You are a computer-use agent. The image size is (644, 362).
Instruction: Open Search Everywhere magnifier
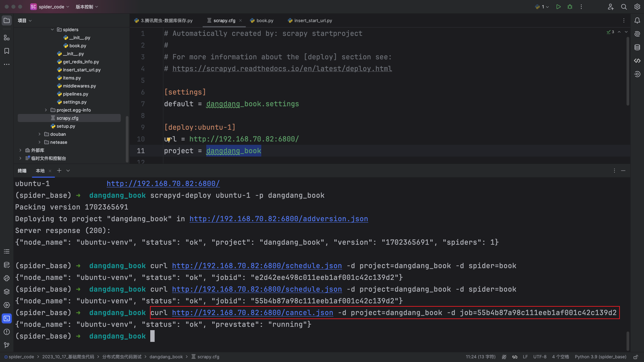pyautogui.click(x=624, y=7)
